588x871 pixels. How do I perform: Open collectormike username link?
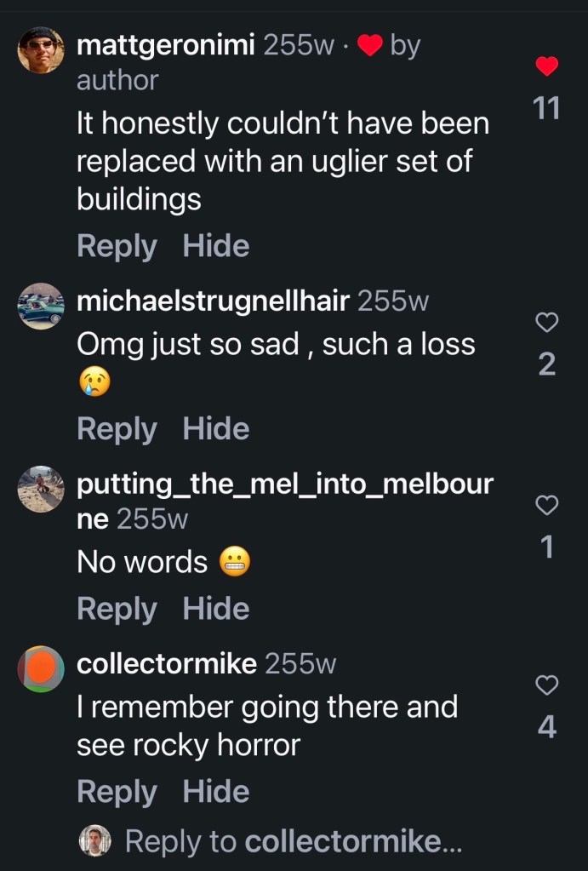167,664
